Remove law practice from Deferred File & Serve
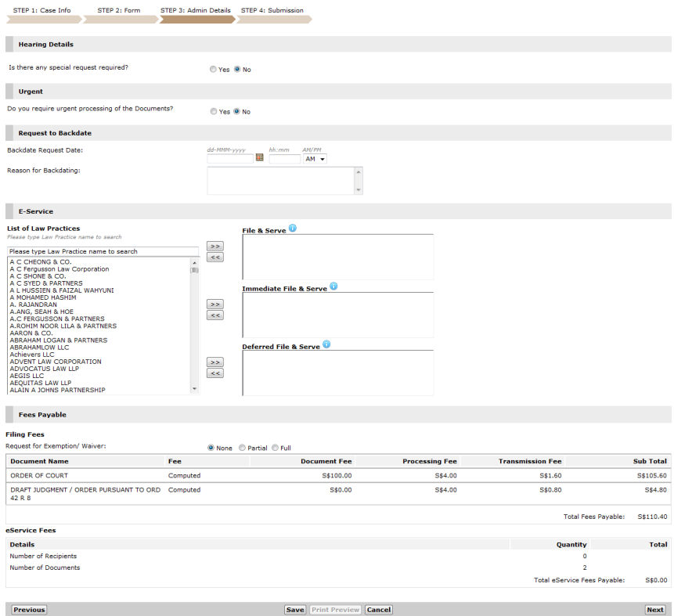Screen dimensions: 674x616 [214, 373]
